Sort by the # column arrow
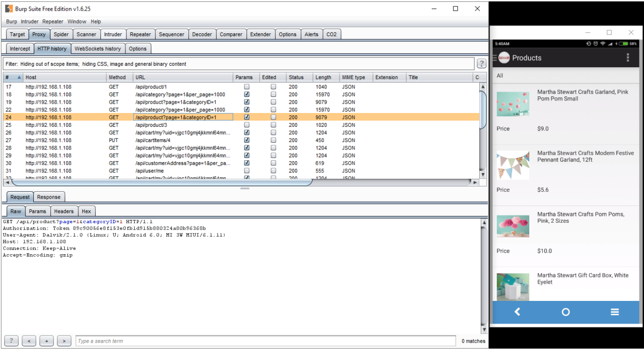The image size is (644, 350). [19, 77]
